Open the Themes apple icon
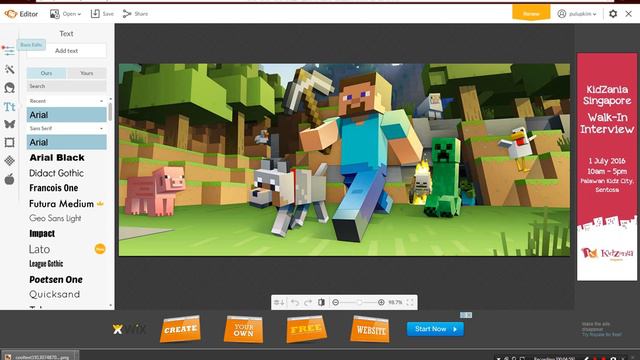This screenshot has height=360, width=640. point(9,179)
